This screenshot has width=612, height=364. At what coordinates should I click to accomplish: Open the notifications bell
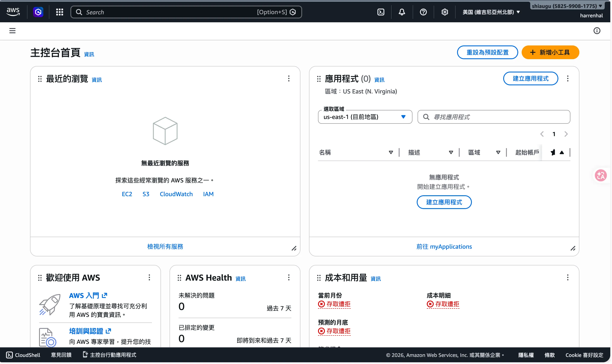point(402,12)
